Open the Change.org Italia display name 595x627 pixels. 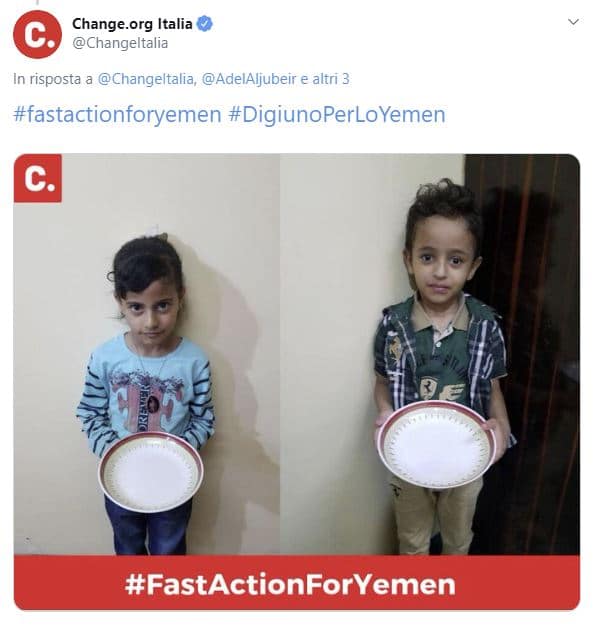[132, 24]
